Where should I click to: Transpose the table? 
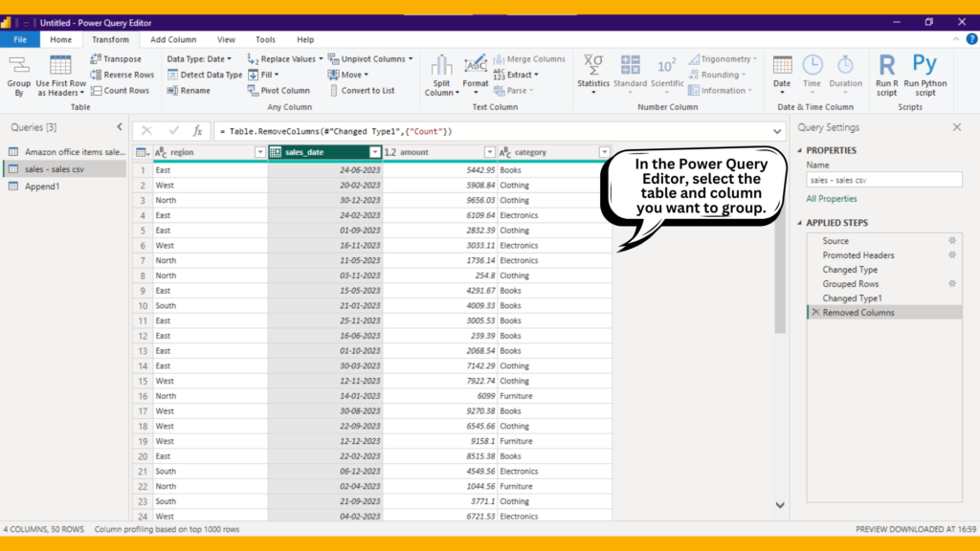tap(116, 58)
